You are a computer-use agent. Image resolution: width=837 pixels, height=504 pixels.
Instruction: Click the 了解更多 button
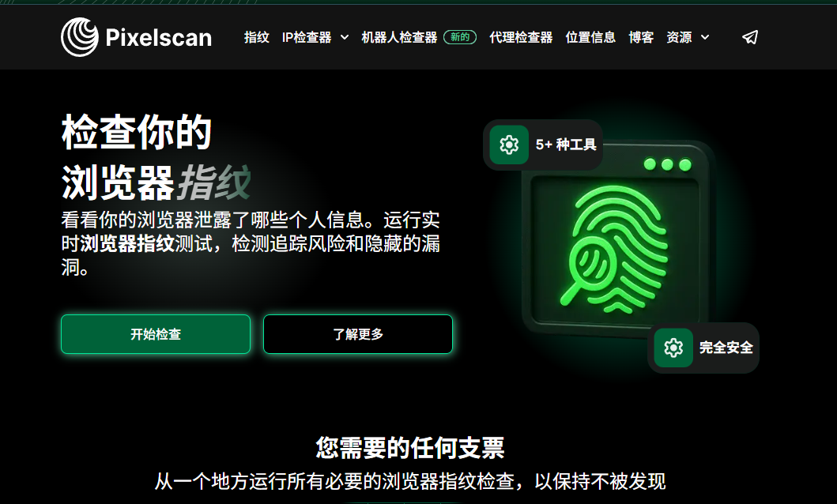point(358,334)
